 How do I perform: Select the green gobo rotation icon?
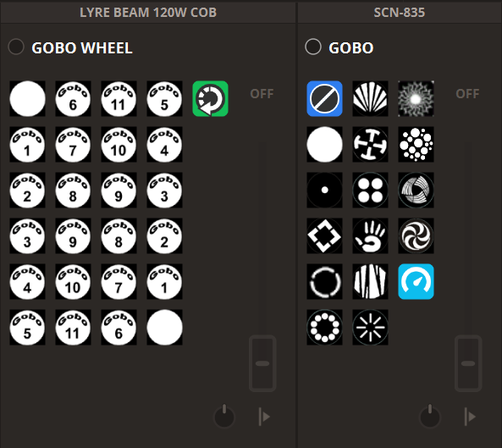point(210,98)
